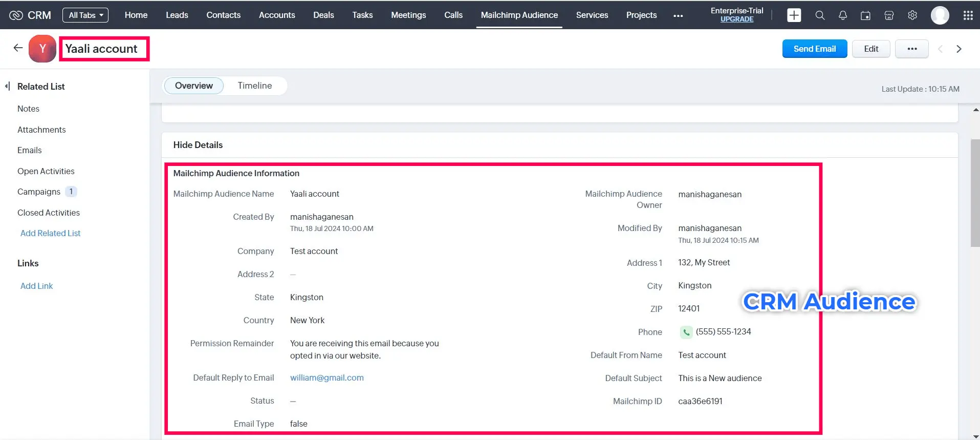Go to previous record arrow
Image resolution: width=980 pixels, height=440 pixels.
click(x=940, y=49)
